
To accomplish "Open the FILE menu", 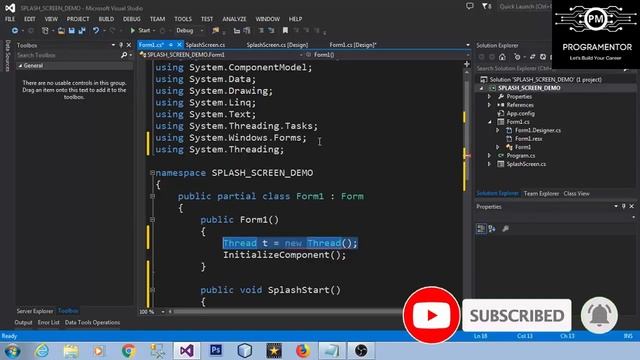I will click(x=10, y=19).
